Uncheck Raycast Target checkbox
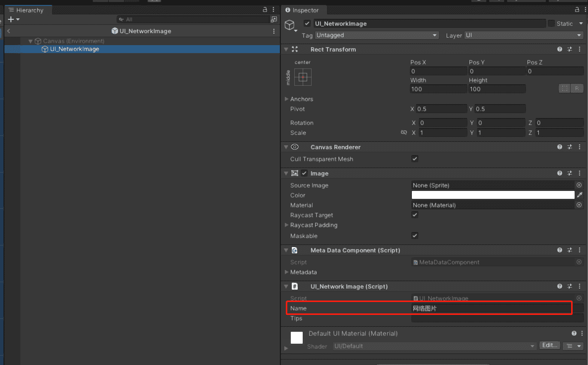Image resolution: width=588 pixels, height=365 pixels. [415, 215]
